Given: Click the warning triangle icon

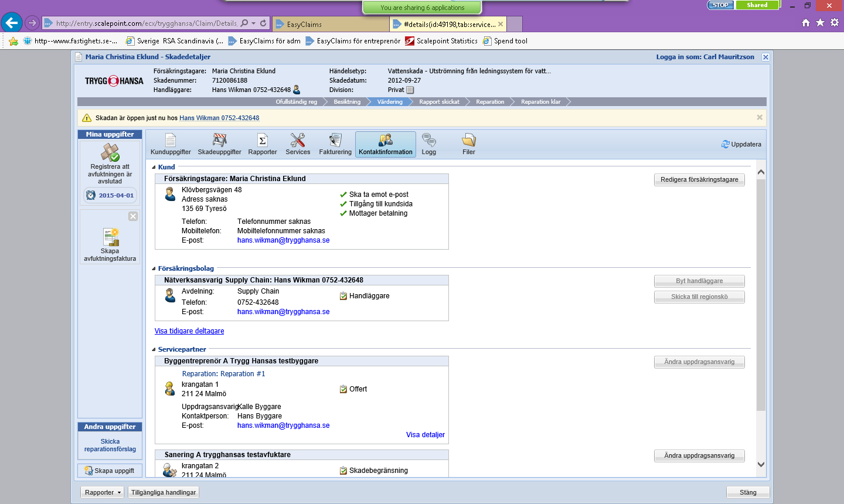Looking at the screenshot, I should 87,118.
